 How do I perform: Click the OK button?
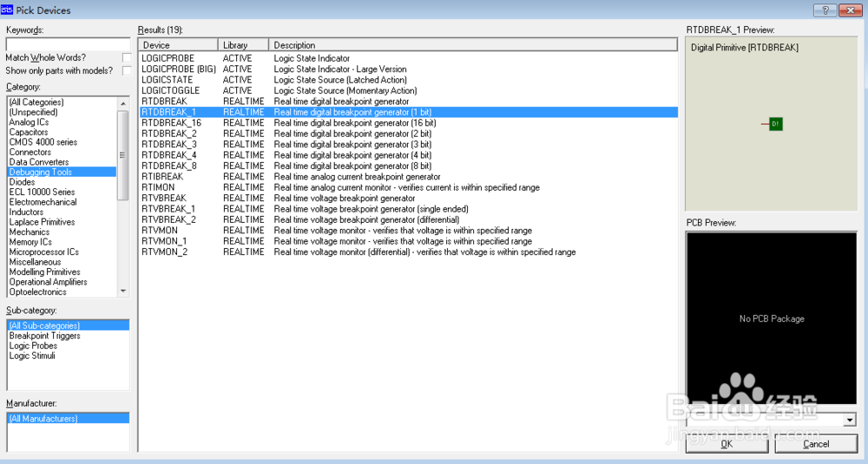click(x=727, y=443)
